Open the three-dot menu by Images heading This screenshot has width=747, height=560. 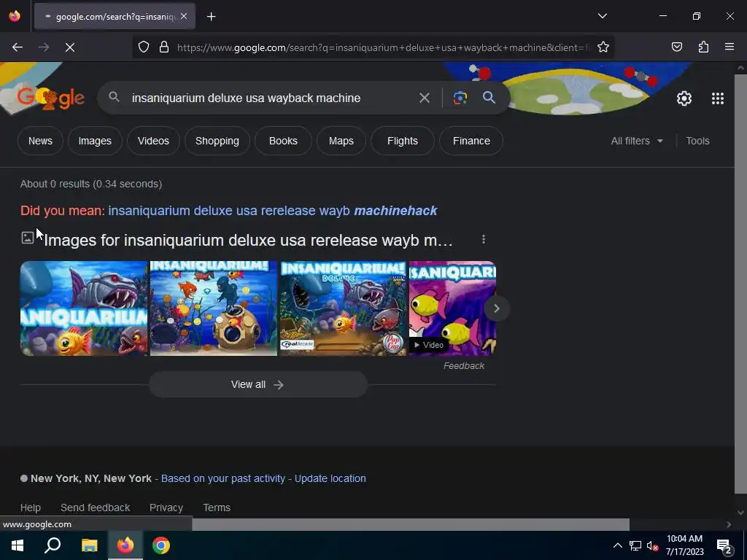[484, 239]
